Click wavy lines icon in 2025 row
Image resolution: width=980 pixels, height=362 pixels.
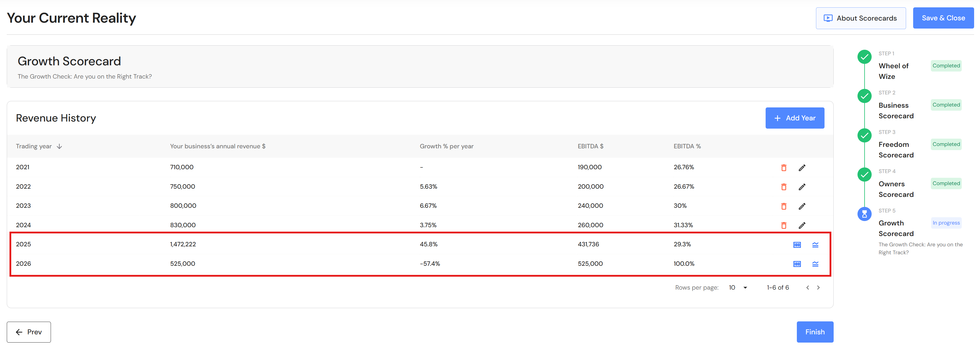(815, 245)
